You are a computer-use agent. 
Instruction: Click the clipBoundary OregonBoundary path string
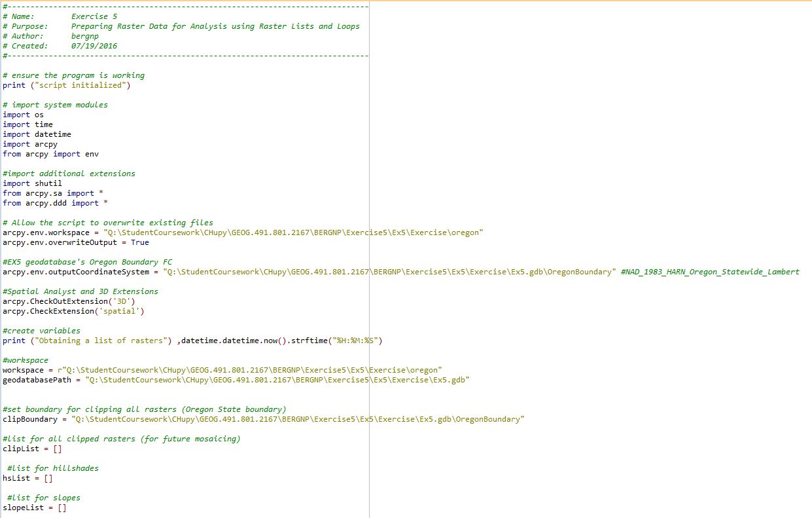(x=281, y=419)
